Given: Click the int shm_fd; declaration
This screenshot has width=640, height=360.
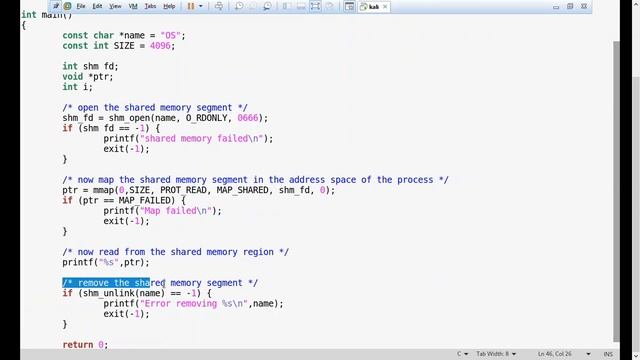Looking at the screenshot, I should click(x=90, y=66).
